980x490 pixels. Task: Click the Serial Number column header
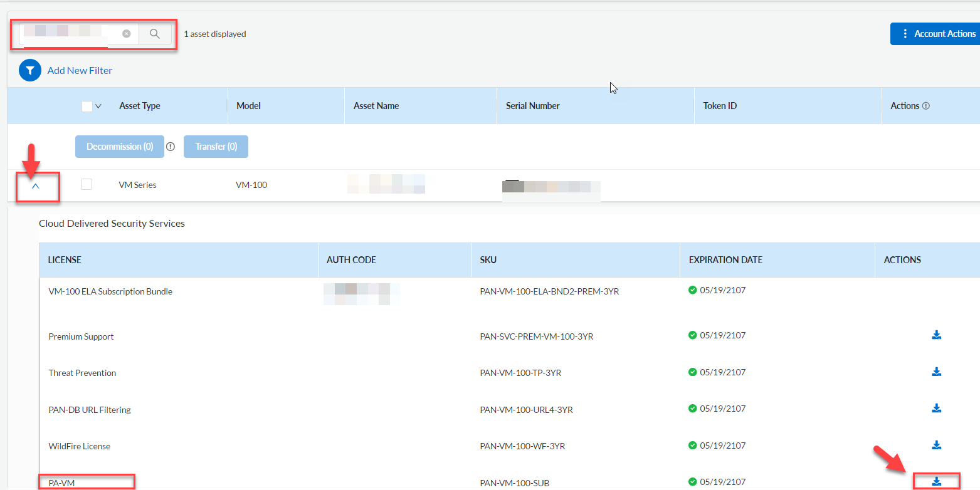click(x=533, y=106)
